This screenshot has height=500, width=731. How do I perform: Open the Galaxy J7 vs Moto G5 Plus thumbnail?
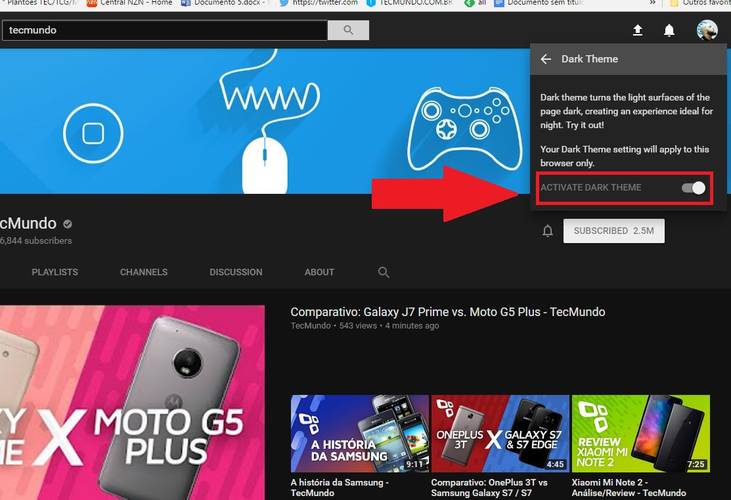[x=132, y=403]
